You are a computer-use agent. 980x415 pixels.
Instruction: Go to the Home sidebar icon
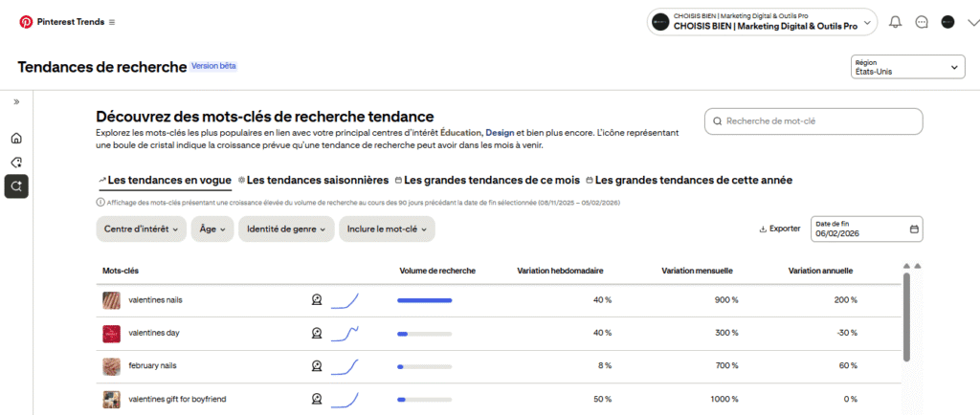pyautogui.click(x=16, y=138)
